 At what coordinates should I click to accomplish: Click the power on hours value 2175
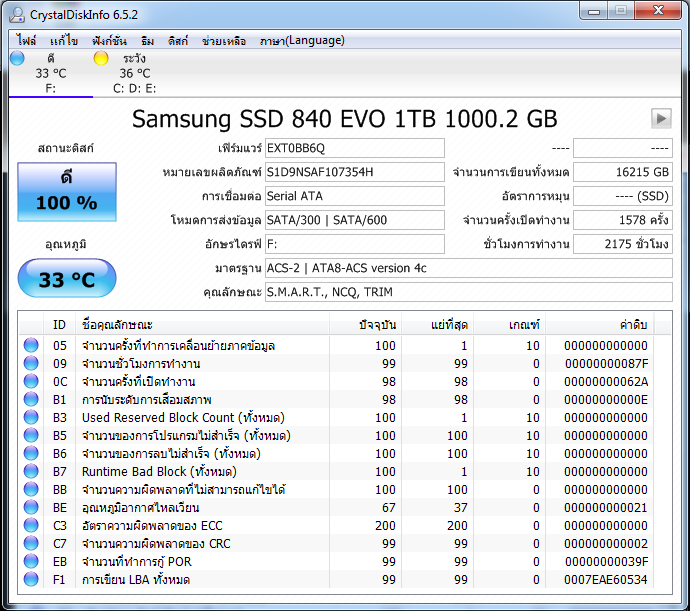623,244
